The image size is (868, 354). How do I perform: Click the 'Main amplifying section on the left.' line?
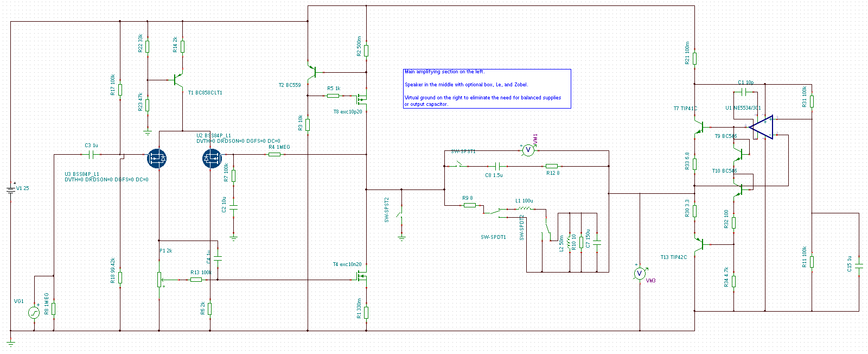pos(445,72)
